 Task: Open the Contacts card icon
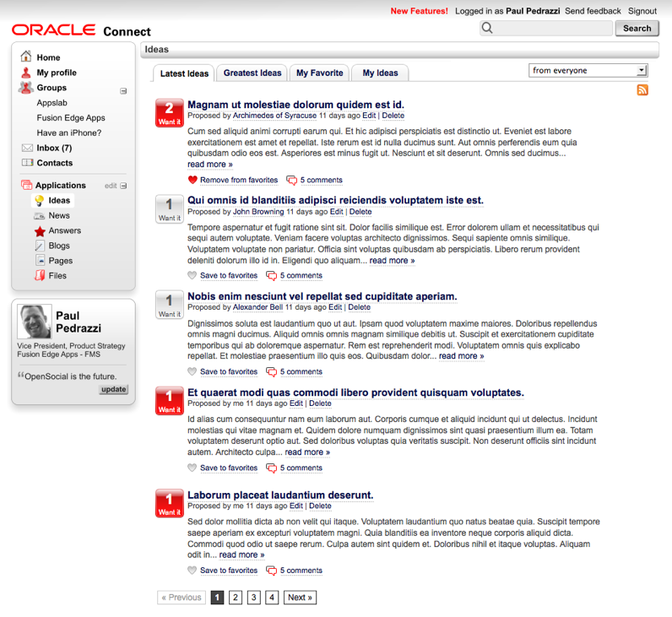pyautogui.click(x=27, y=162)
